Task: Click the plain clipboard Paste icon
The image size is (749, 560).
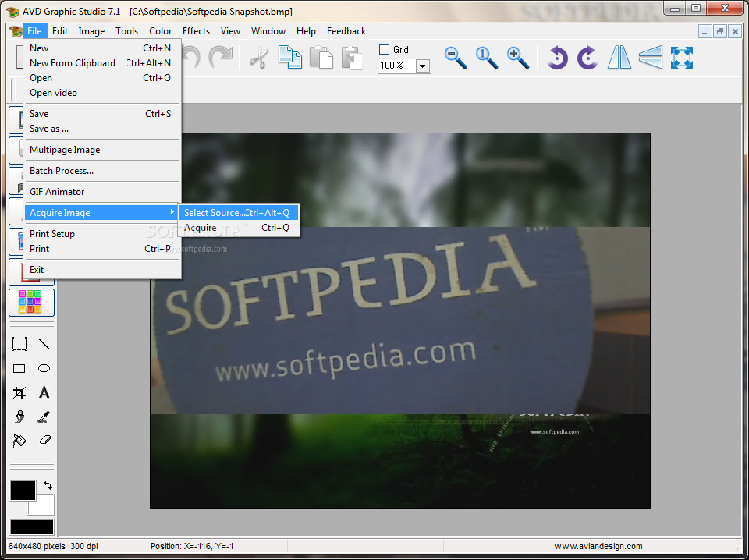Action: click(321, 57)
